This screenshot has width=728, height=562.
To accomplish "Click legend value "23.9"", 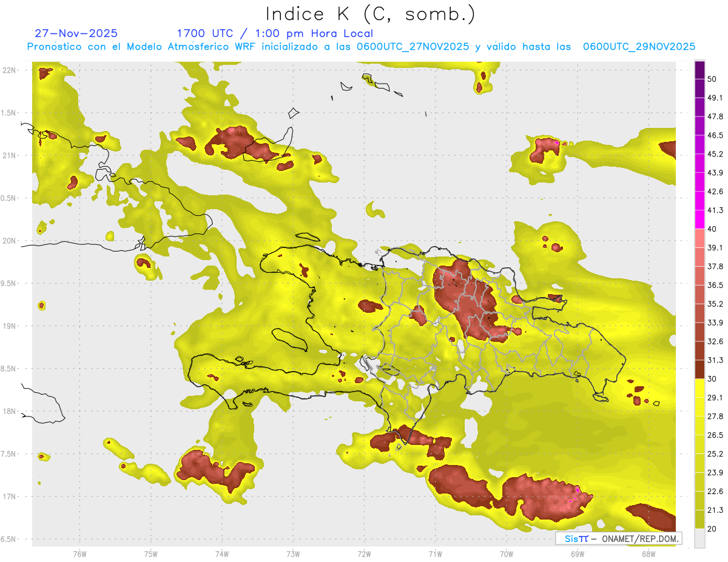I will [x=715, y=472].
